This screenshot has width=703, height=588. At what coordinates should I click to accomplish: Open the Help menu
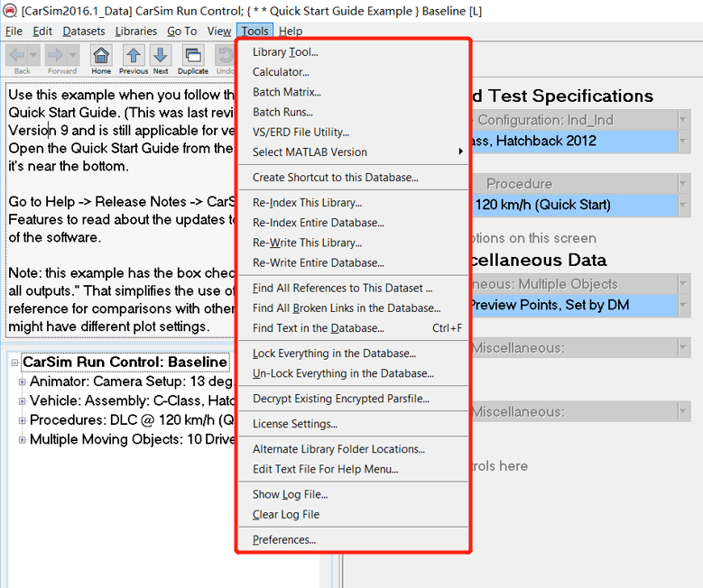[291, 31]
